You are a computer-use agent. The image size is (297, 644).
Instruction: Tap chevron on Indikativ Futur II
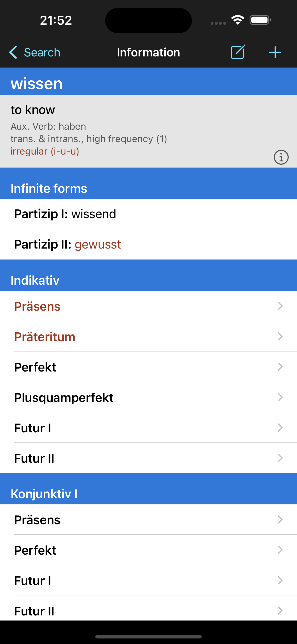pyautogui.click(x=280, y=458)
